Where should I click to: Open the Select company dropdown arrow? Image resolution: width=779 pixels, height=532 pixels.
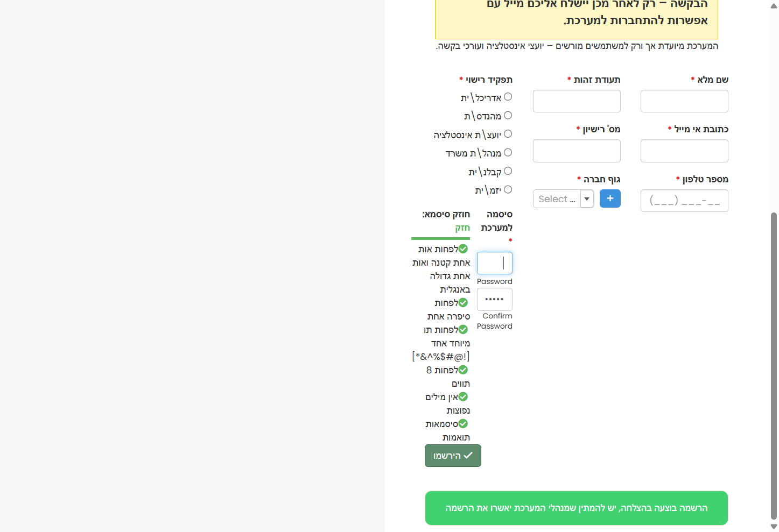(x=587, y=199)
